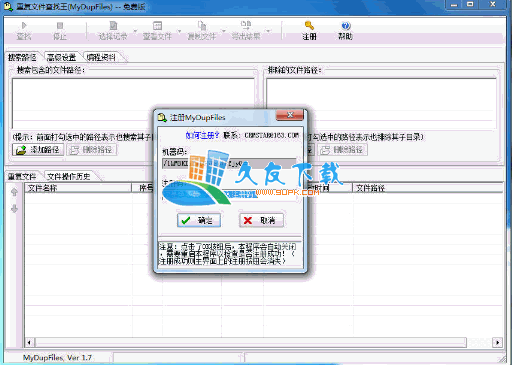Open the 如何注册? link in dialog
The image size is (512, 365).
(202, 136)
